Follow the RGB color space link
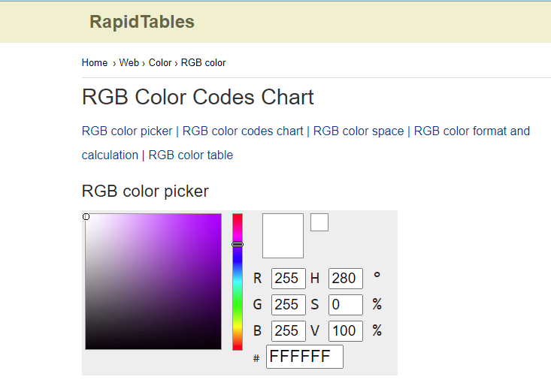 [358, 131]
